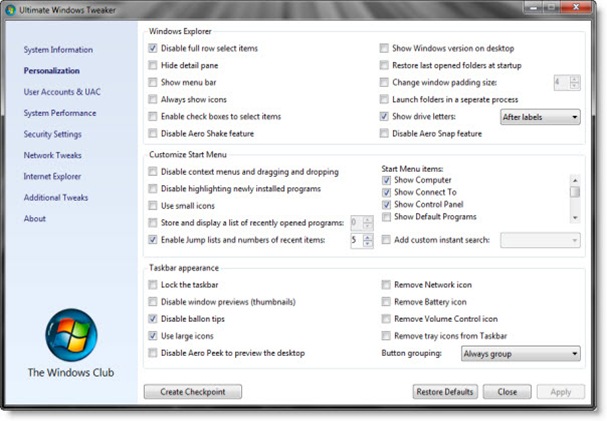Check Launch folders in a separate process
Viewport: 607px width, 421px height.
coord(384,99)
